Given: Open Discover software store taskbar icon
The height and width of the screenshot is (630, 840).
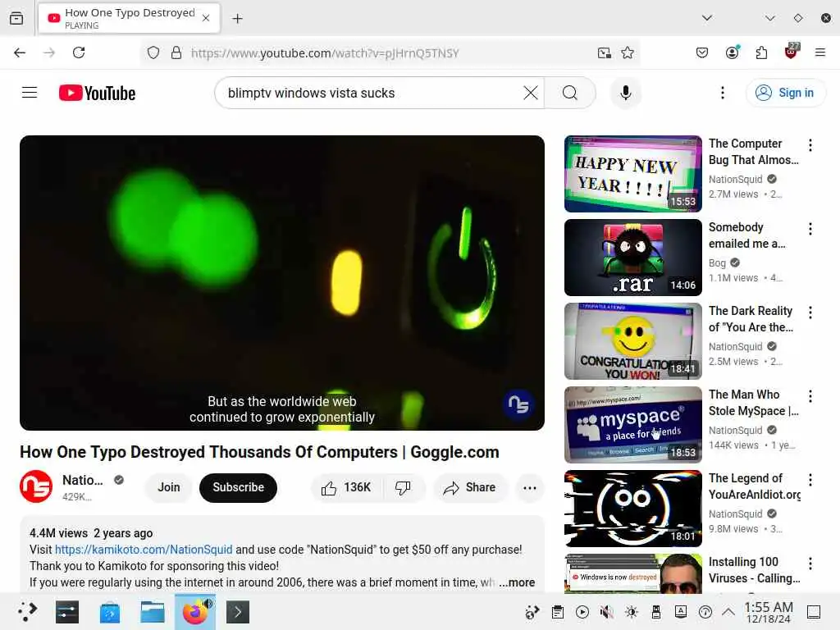Looking at the screenshot, I should click(x=110, y=612).
